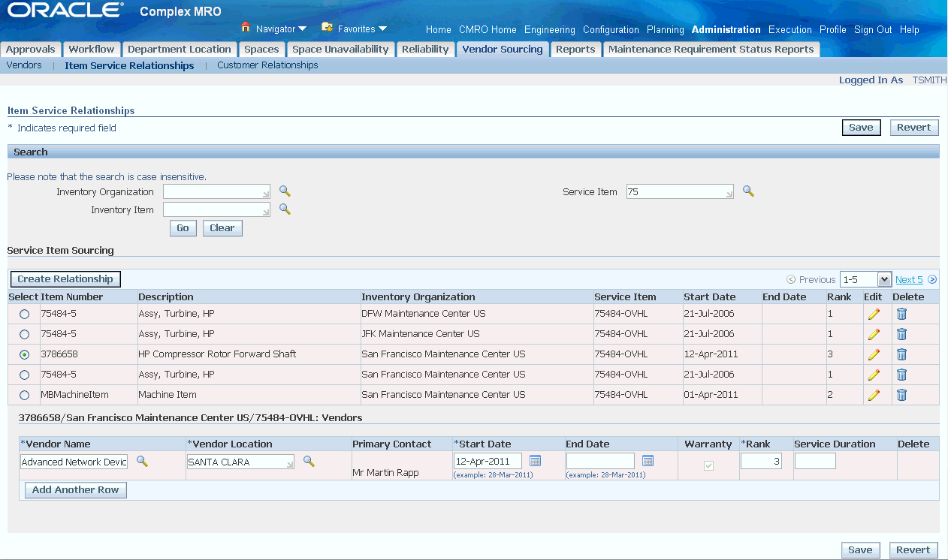The height and width of the screenshot is (560, 948).
Task: Click the Vendor Location field SANTA CLARA
Action: click(x=240, y=462)
